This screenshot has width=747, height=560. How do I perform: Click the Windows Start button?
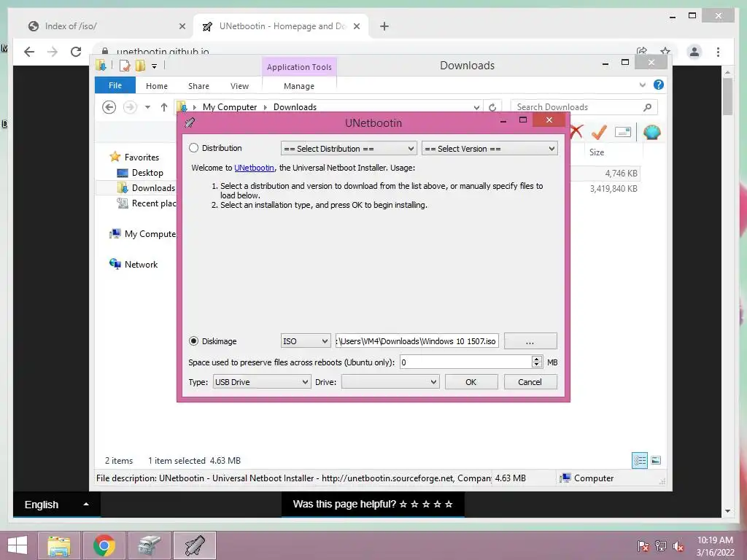18,545
